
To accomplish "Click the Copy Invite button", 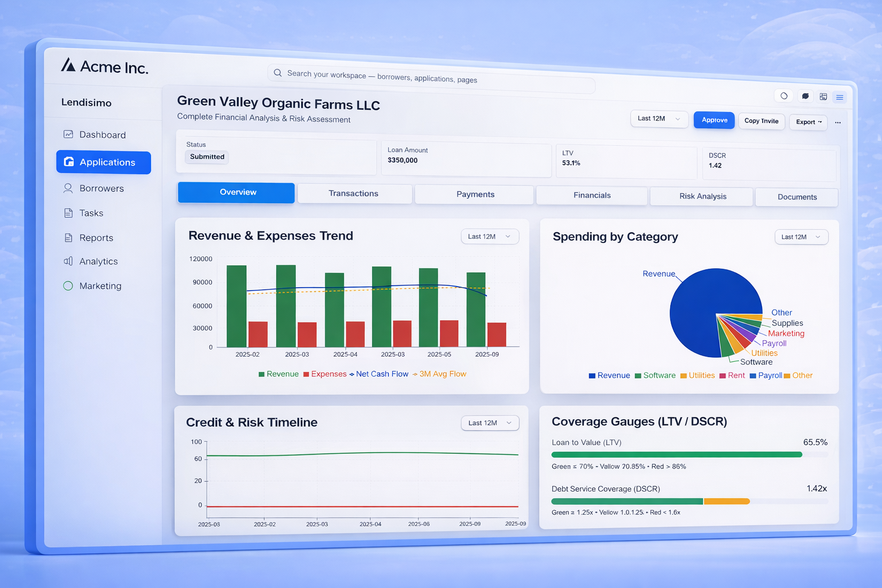I will [761, 121].
